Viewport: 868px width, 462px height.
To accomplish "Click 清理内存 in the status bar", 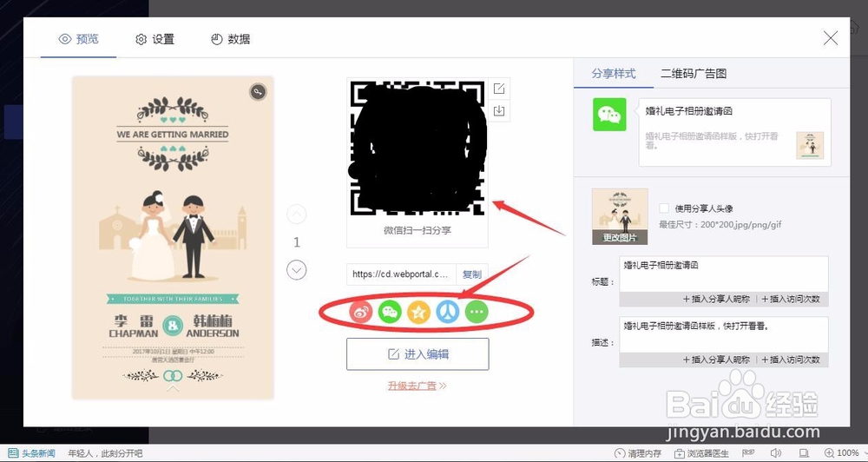I will pyautogui.click(x=638, y=453).
